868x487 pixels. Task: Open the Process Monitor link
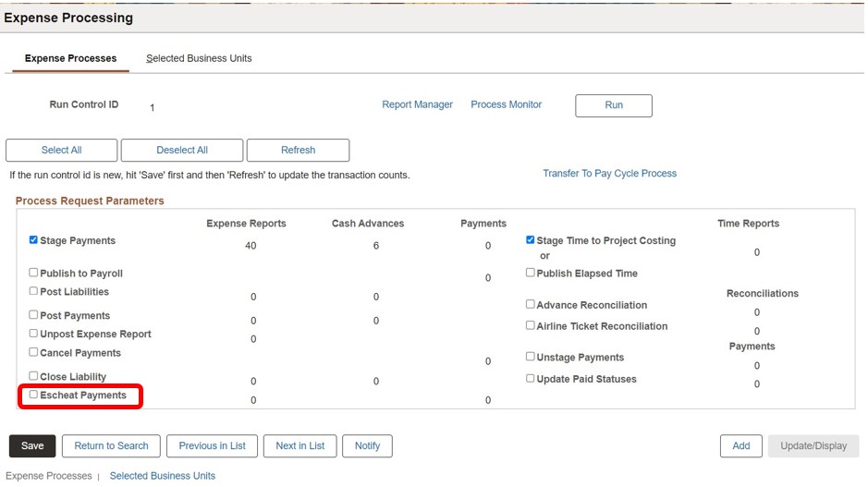[506, 104]
